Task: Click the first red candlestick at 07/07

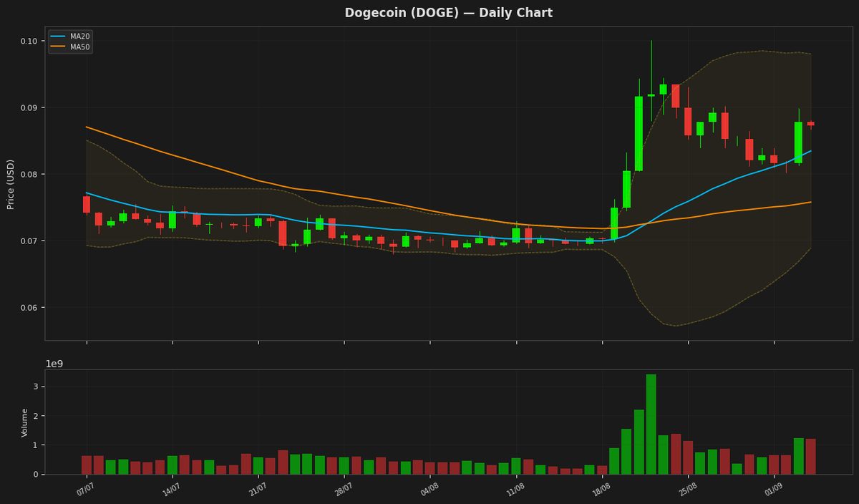Action: 87,205
